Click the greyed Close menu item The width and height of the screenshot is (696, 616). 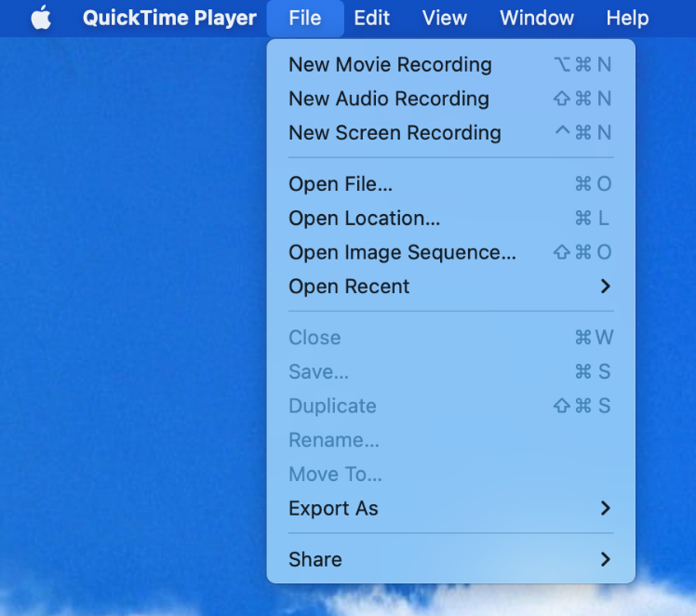pyautogui.click(x=450, y=337)
